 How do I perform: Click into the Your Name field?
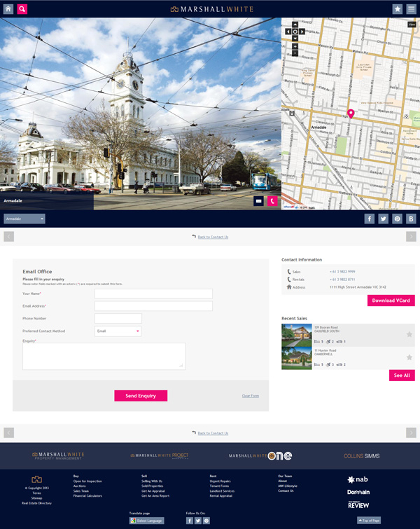pos(154,294)
